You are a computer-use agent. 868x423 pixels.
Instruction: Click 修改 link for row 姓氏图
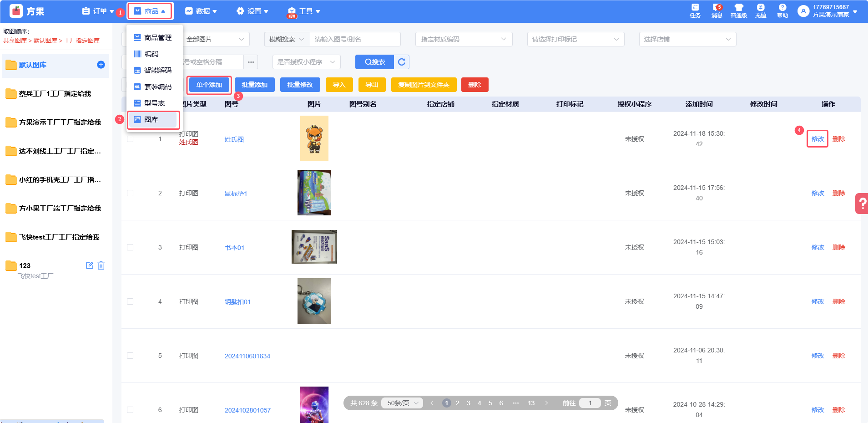[818, 139]
